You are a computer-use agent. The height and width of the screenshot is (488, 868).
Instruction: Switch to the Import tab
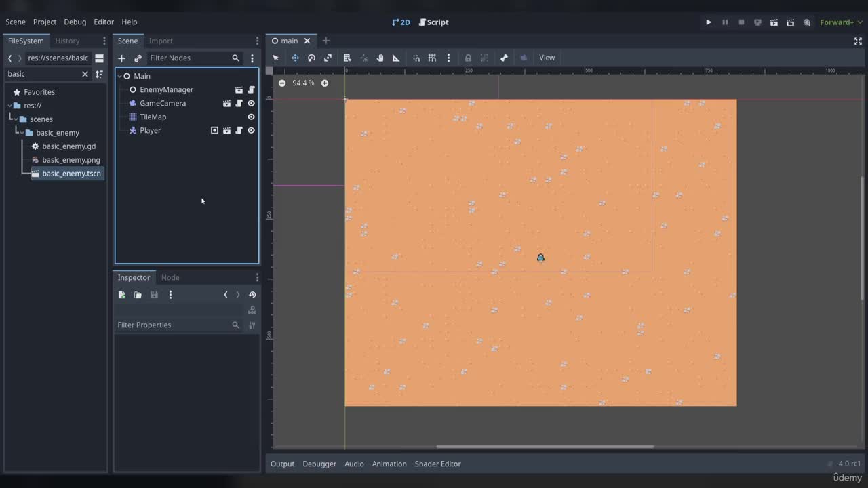(x=161, y=41)
